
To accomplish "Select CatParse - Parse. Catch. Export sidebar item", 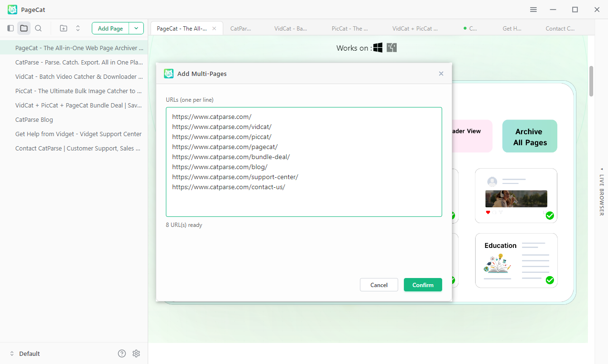I will point(74,62).
